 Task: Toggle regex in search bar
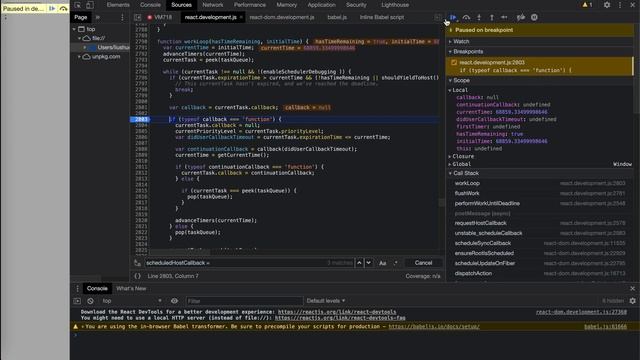[395, 263]
